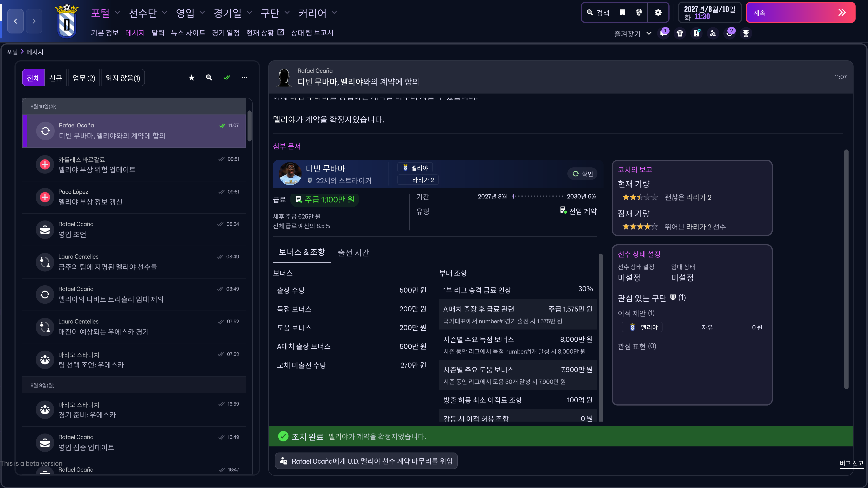
Task: Open the three-dots inbox options menu
Action: coord(244,78)
